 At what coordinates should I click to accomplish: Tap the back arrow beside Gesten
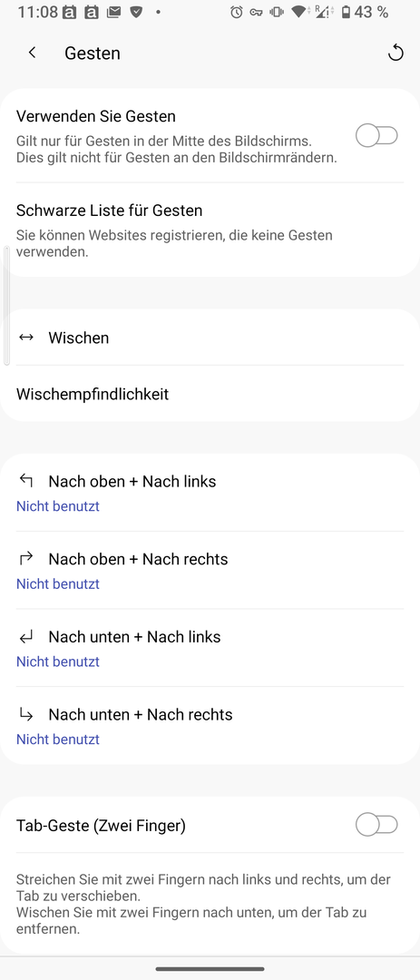32,54
